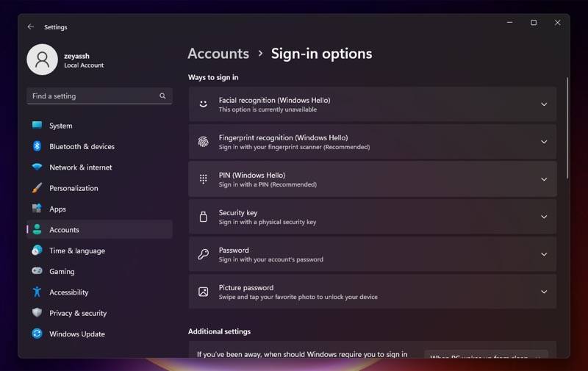Click the Find a setting search box
The height and width of the screenshot is (371, 588).
point(92,96)
